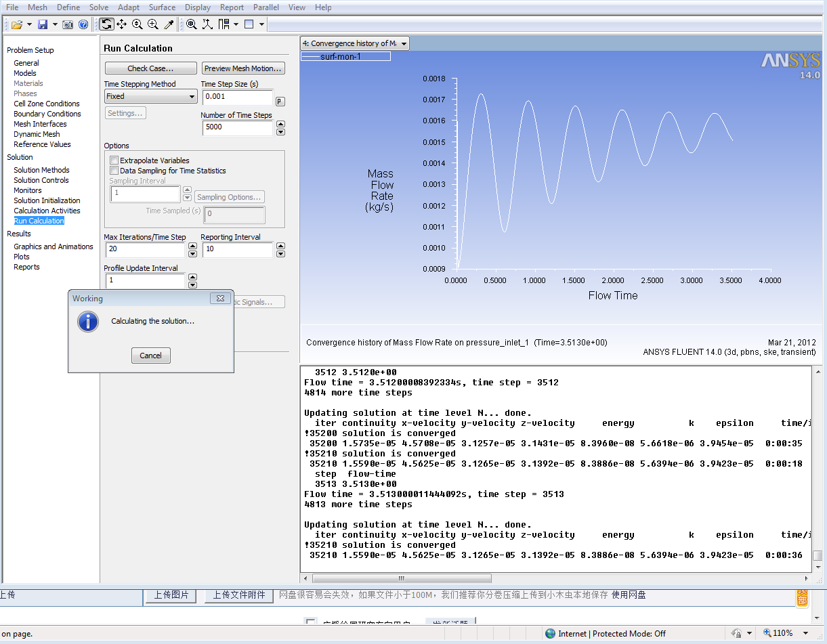The width and height of the screenshot is (827, 644).
Task: Select the rotate view tool
Action: 106,24
